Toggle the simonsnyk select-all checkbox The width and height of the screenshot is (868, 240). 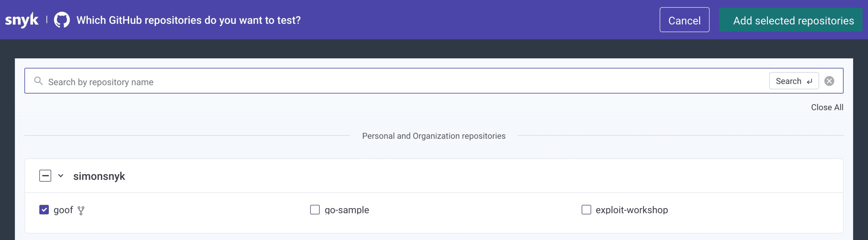tap(45, 176)
